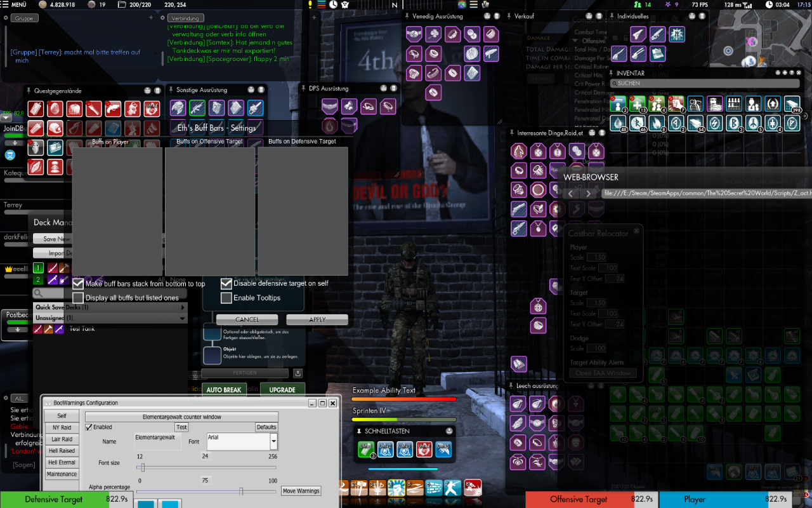Select the green deck slot 1 icon

[38, 269]
